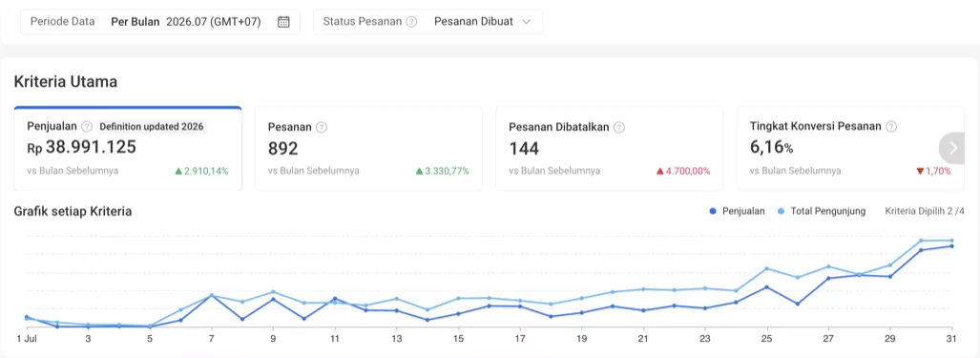Toggle the Penjualan legend in the chart
This screenshot has height=358, width=980.
(737, 211)
